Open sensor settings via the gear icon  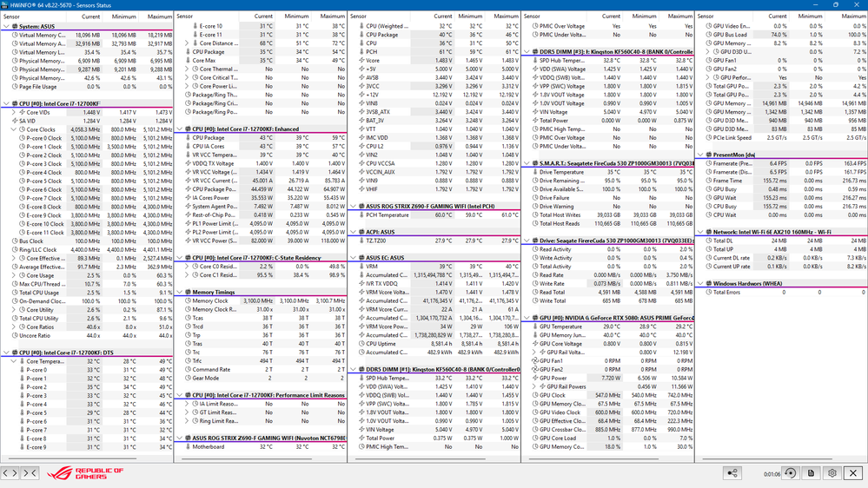[832, 473]
